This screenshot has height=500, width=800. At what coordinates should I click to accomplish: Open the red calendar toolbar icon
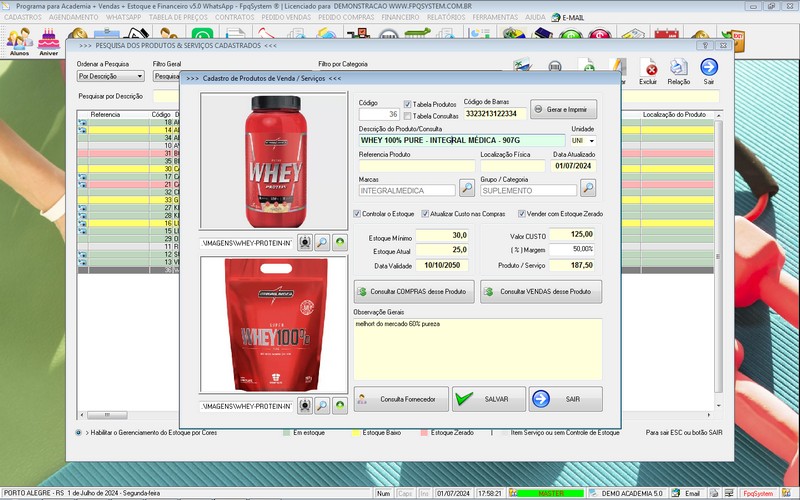point(666,34)
